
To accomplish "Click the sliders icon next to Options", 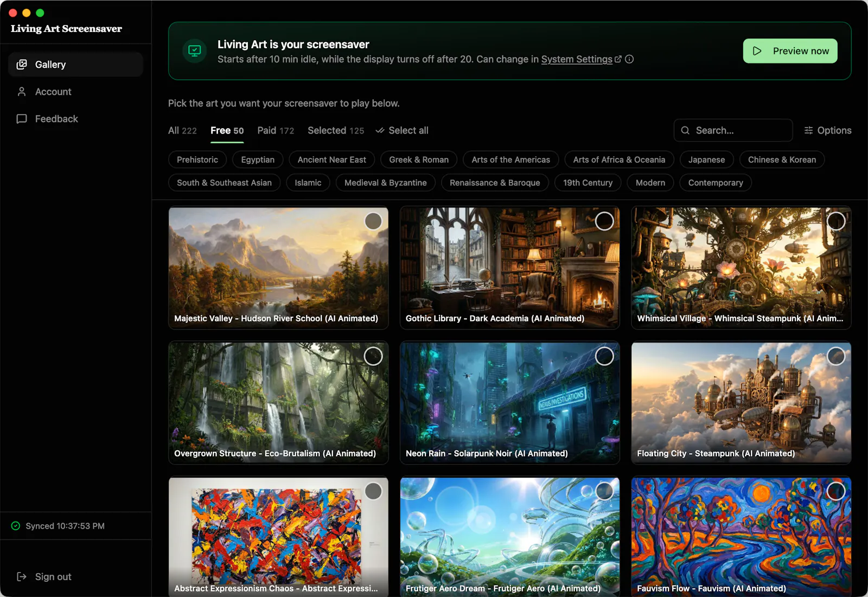I will tap(808, 130).
